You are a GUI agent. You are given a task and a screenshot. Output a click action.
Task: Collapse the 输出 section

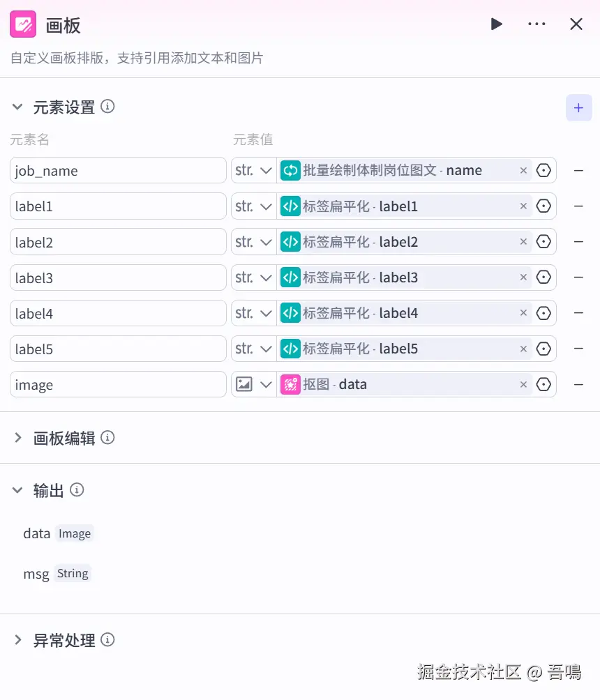18,491
